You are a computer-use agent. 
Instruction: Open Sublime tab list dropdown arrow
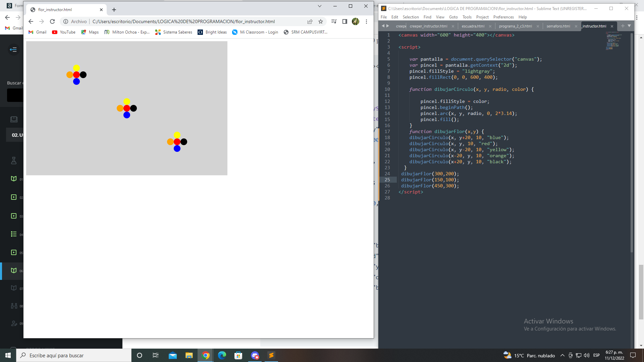(x=629, y=26)
